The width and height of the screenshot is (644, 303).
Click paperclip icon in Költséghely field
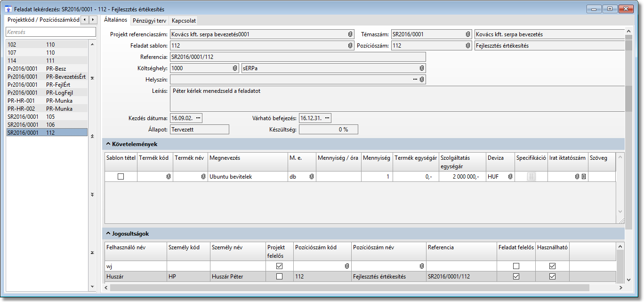[x=234, y=68]
